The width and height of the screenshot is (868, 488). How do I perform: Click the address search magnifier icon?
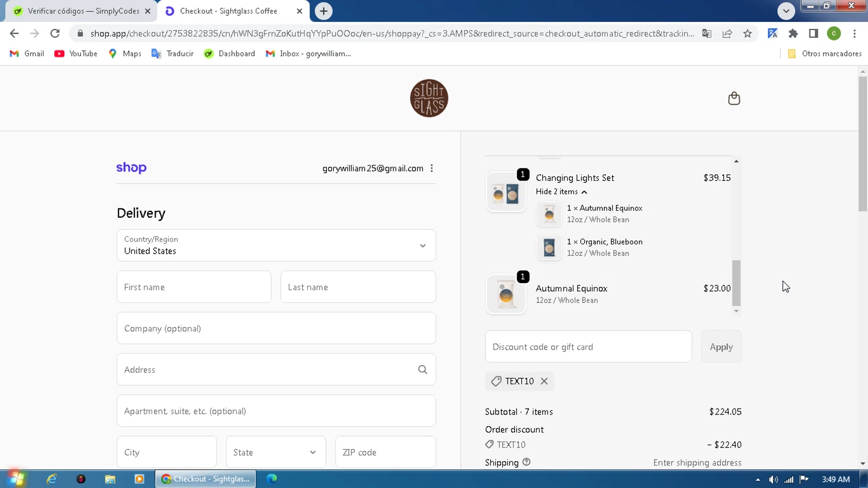tap(422, 369)
